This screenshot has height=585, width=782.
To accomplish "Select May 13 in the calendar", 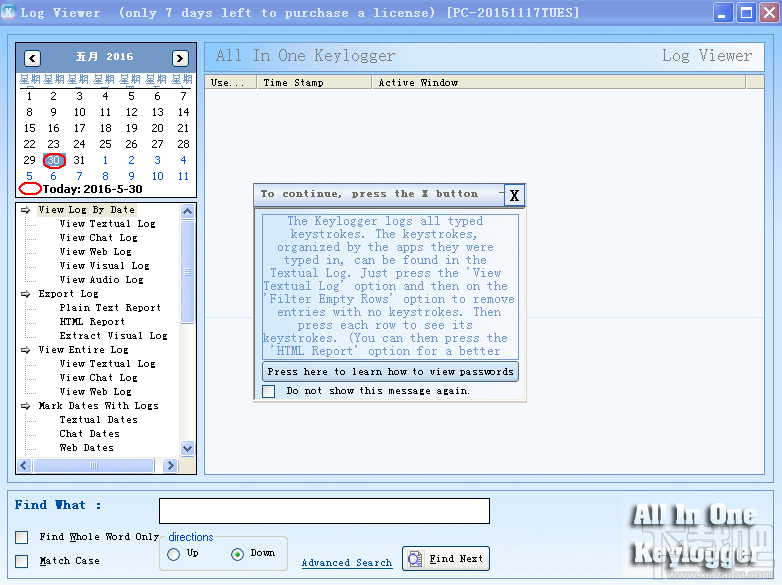I will (x=158, y=112).
